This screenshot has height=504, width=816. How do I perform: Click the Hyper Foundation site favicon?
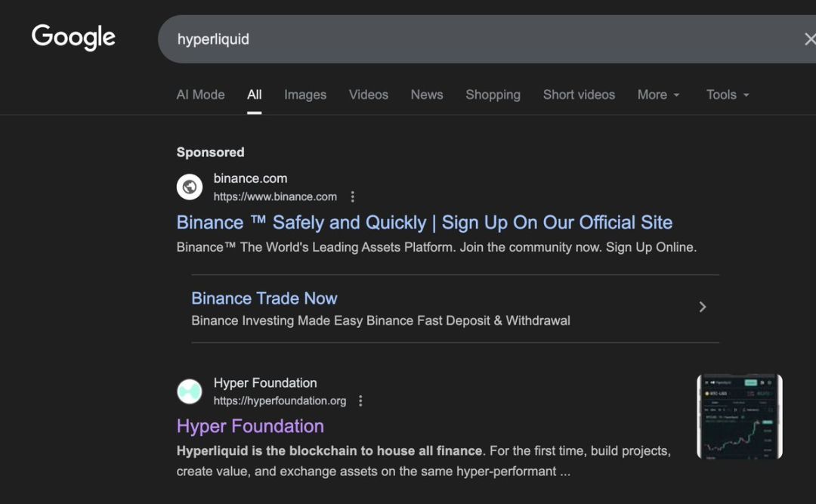click(189, 391)
